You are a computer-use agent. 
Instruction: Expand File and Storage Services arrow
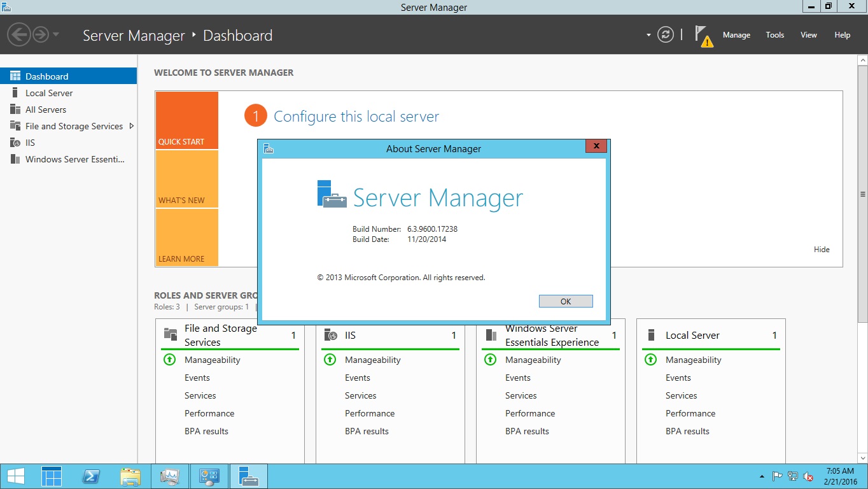pos(132,126)
